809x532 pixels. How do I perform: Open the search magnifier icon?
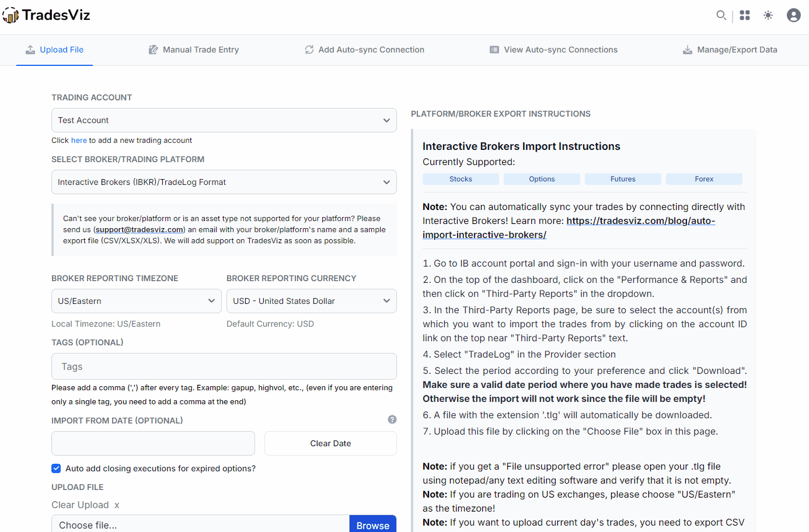(721, 15)
